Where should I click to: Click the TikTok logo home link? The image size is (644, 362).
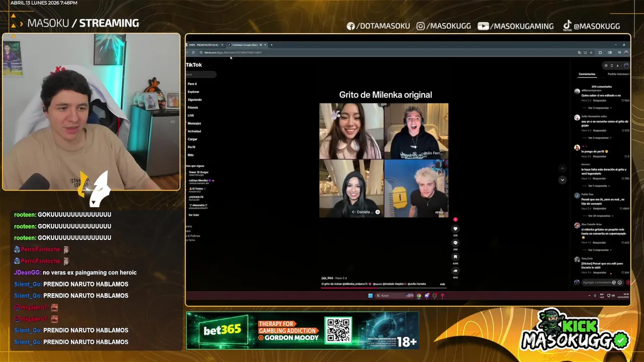194,65
